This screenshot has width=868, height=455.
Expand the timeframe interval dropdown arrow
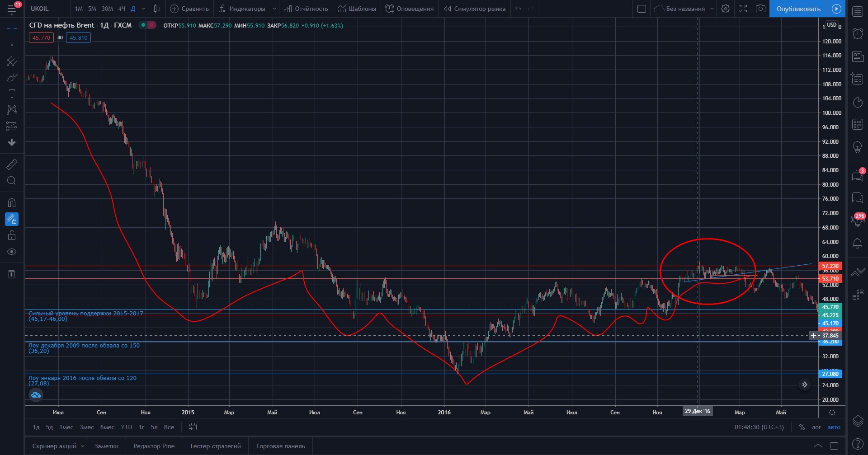(143, 9)
